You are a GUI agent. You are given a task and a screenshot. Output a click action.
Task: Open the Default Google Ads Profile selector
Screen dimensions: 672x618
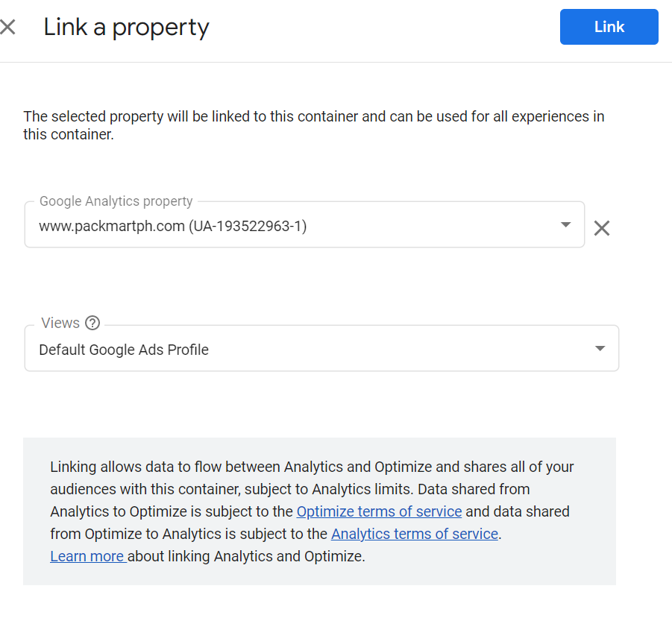tap(321, 349)
